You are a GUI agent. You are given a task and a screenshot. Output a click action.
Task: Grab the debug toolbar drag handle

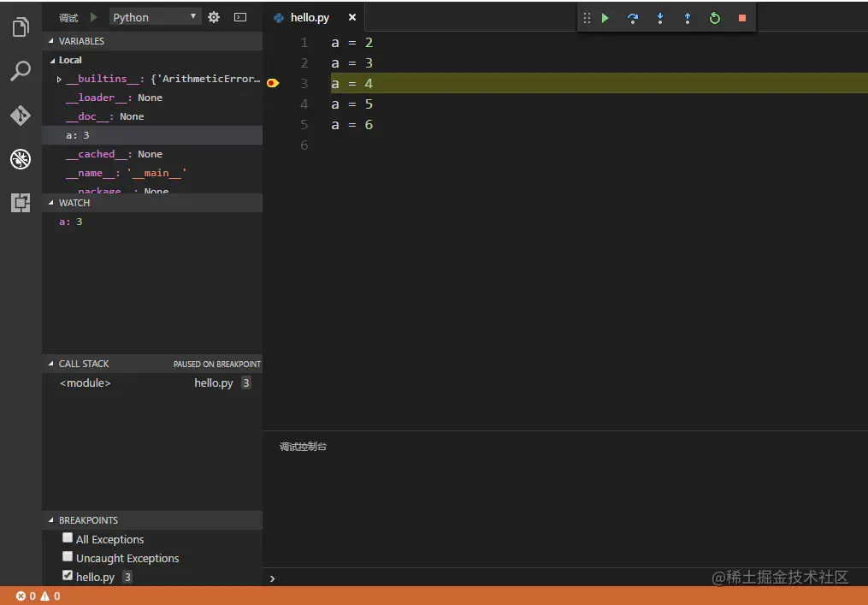coord(587,18)
